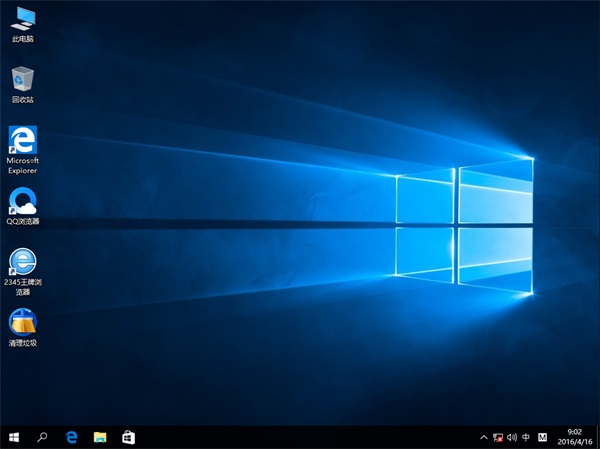Open the 此电脑 (This PC) desktop icon
Image resolution: width=600 pixels, height=449 pixels.
(22, 18)
